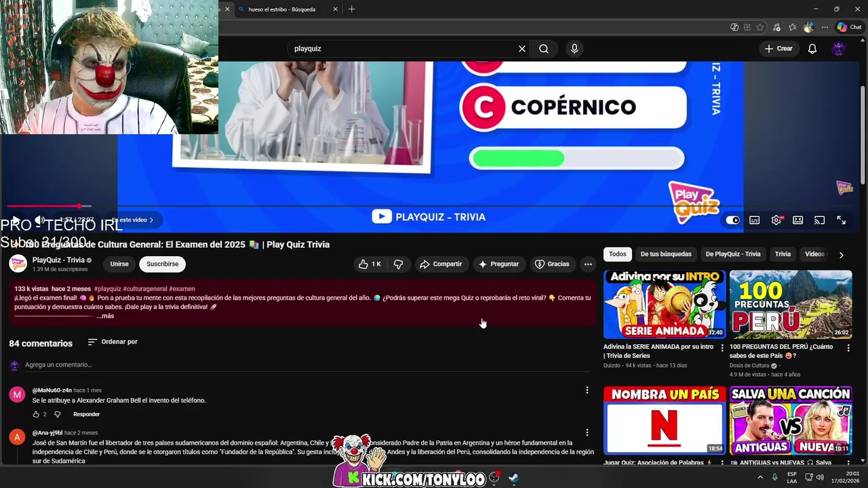Open menu for '100 PREGUNTAS DEL PERÚ' video

pos(848,348)
